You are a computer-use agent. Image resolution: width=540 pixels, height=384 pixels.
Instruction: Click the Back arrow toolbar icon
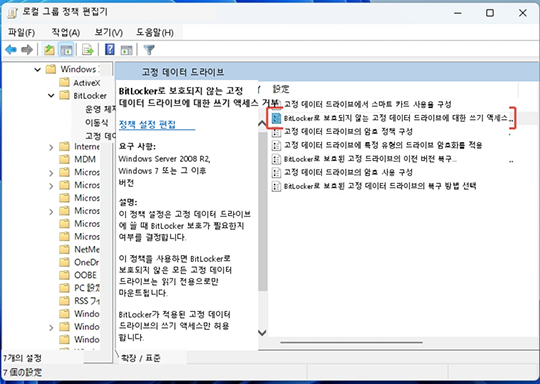(11, 50)
